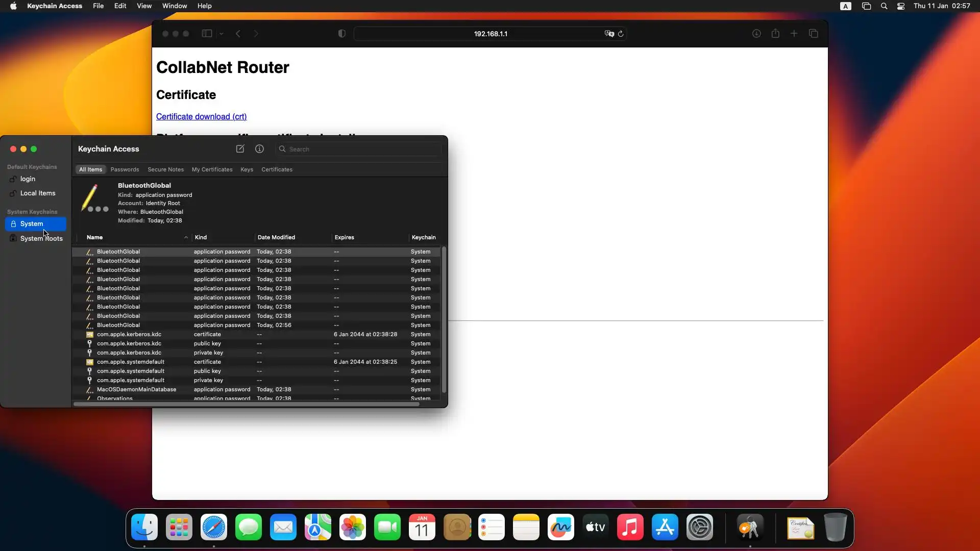980x551 pixels.
Task: Open Keychain Access from the Dock
Action: point(749,528)
